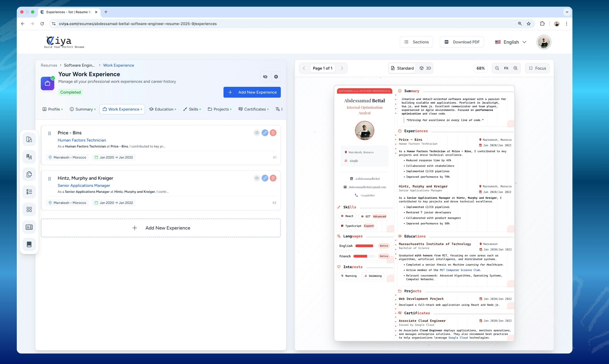Download the resume as PDF
Image resolution: width=609 pixels, height=364 pixels.
click(x=462, y=42)
